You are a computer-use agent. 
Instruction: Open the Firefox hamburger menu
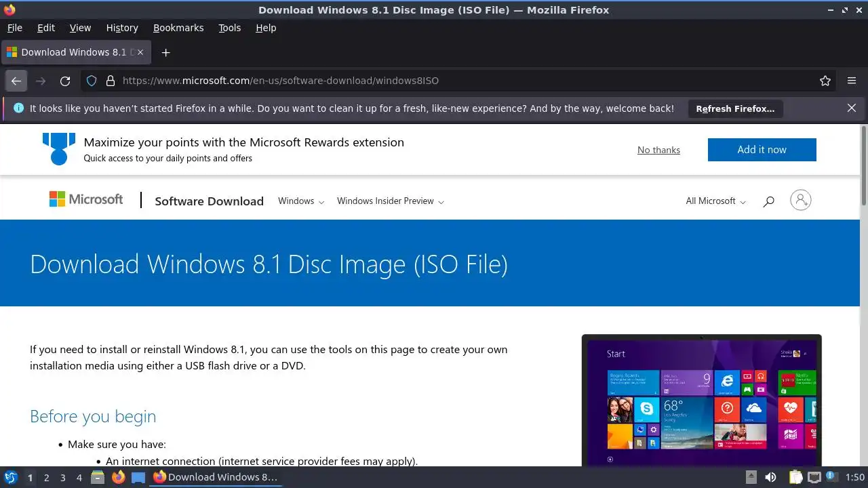point(852,81)
